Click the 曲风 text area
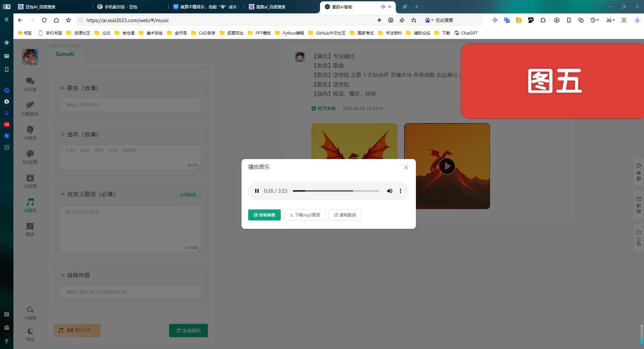 (x=131, y=157)
